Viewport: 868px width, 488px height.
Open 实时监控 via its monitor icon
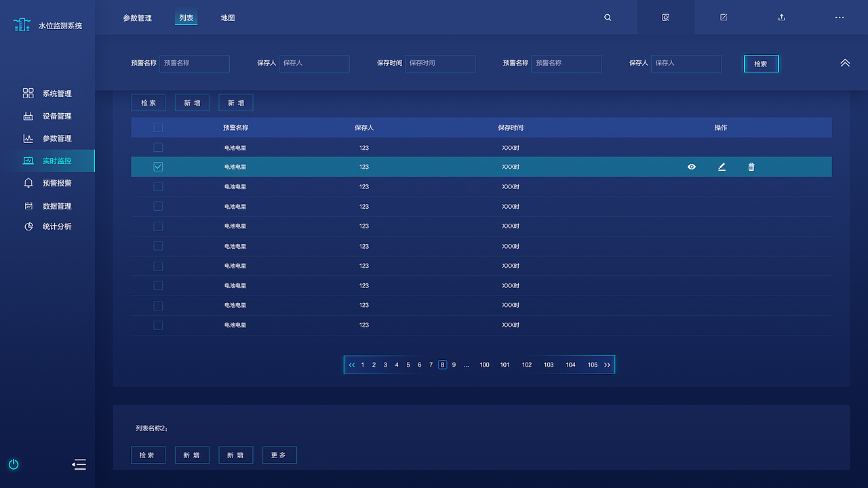click(28, 161)
